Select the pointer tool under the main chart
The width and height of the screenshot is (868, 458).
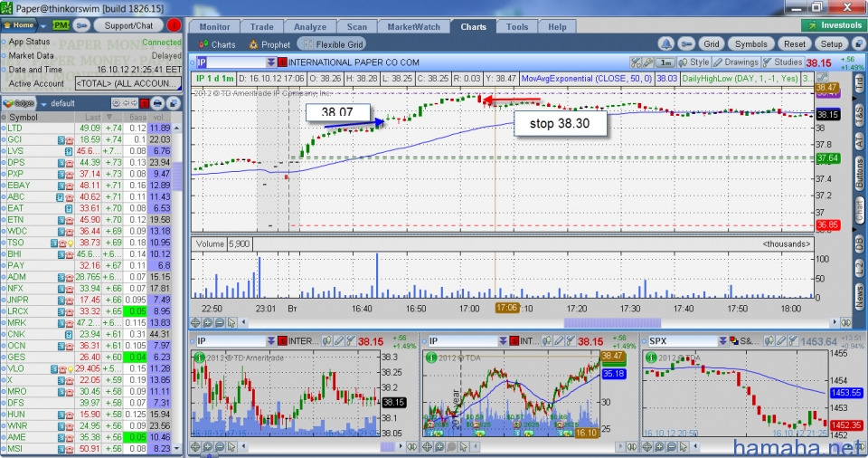(x=231, y=322)
